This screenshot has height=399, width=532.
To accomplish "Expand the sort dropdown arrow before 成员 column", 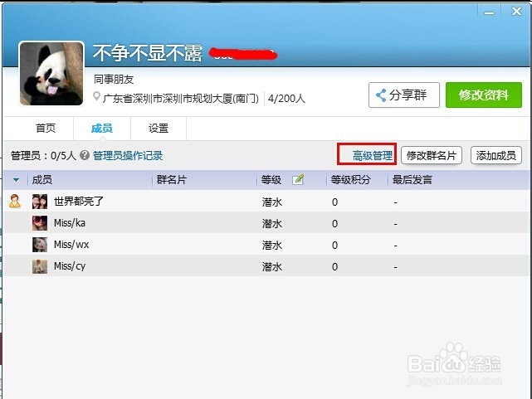I will (16, 180).
